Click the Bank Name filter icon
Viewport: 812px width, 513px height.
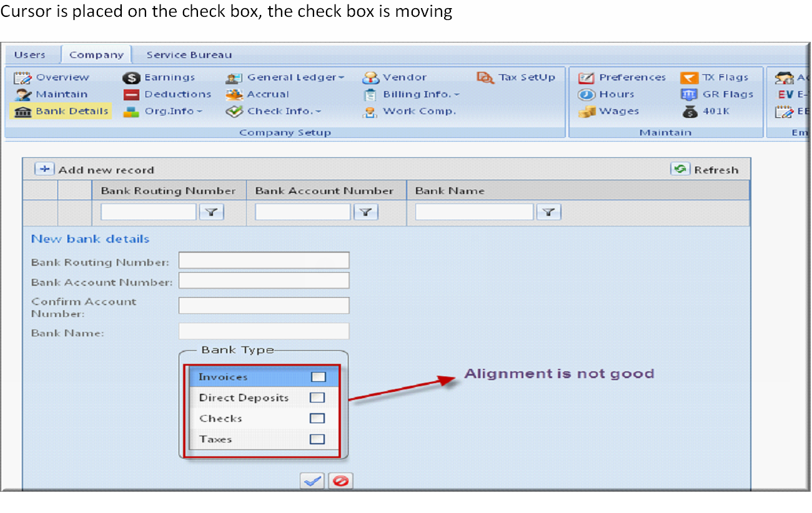coord(548,213)
